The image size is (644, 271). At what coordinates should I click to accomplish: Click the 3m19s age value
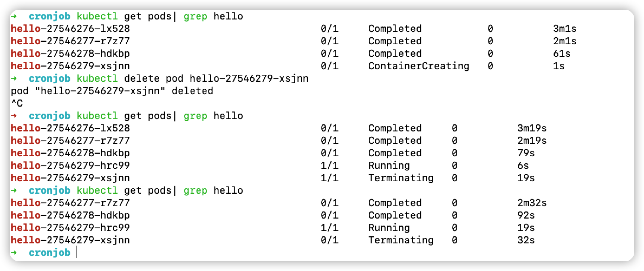coord(532,128)
